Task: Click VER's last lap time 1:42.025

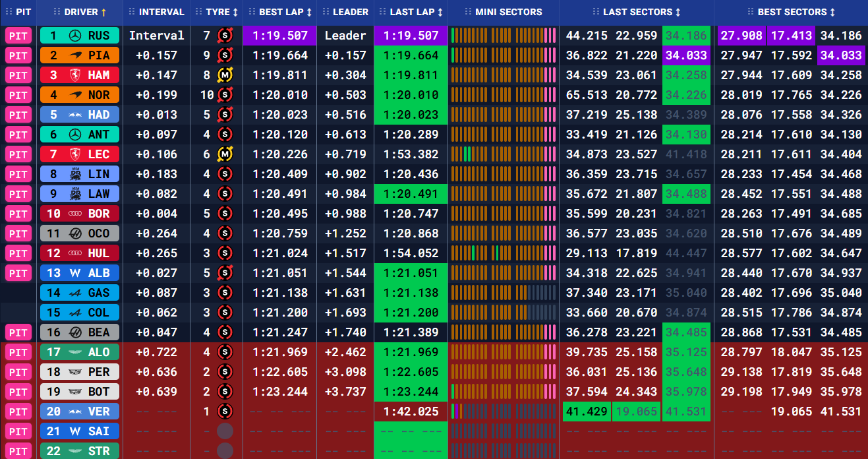Action: pos(411,412)
